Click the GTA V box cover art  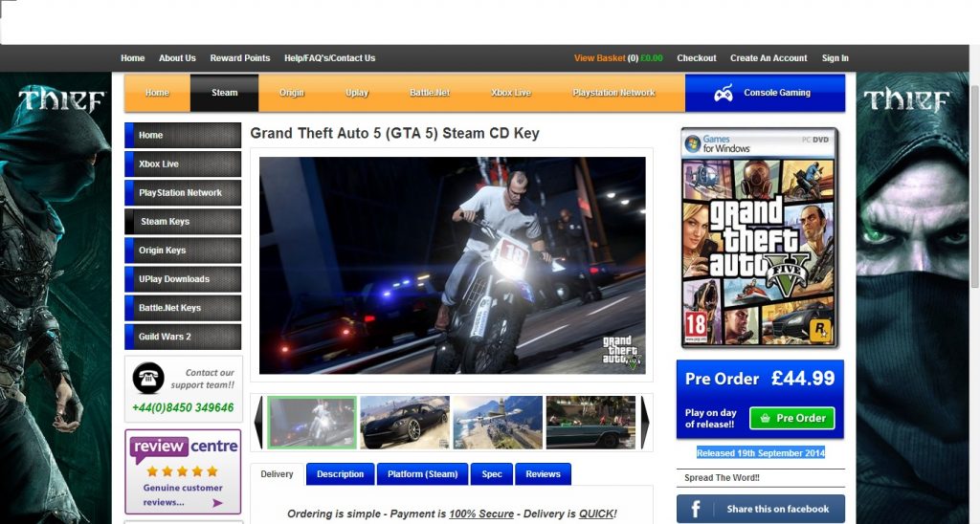[759, 239]
